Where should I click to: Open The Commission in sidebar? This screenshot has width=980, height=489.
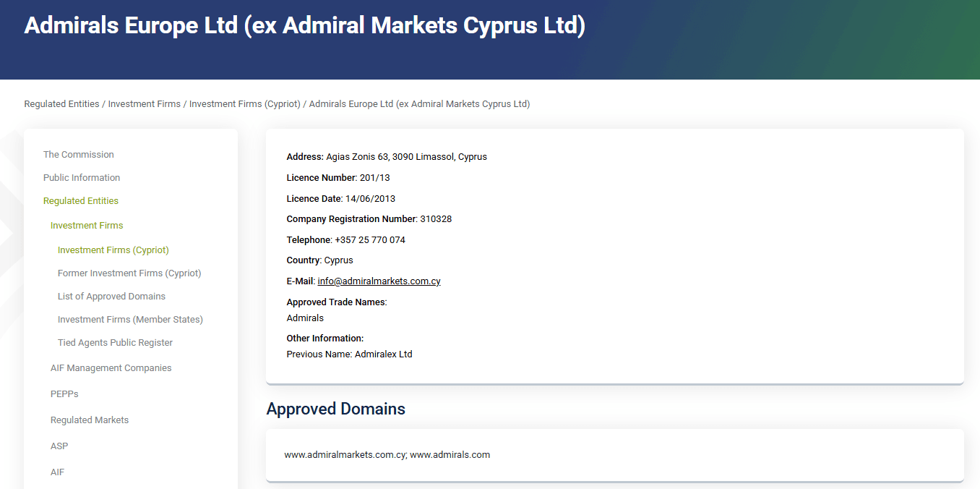click(79, 155)
